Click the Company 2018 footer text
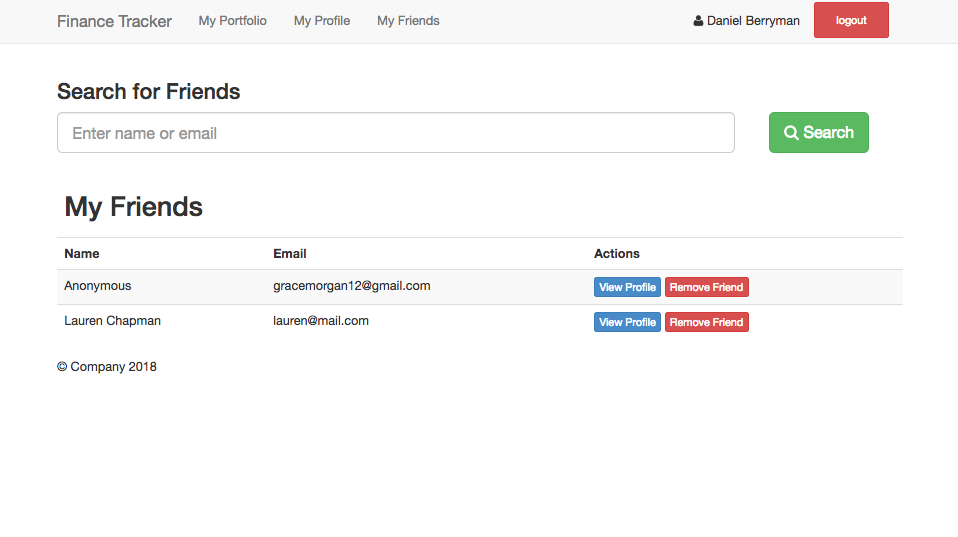 point(107,367)
